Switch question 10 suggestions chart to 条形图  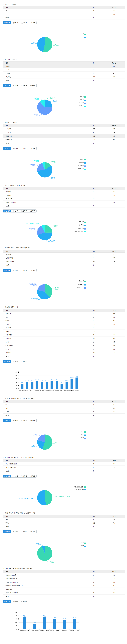[16, 602]
